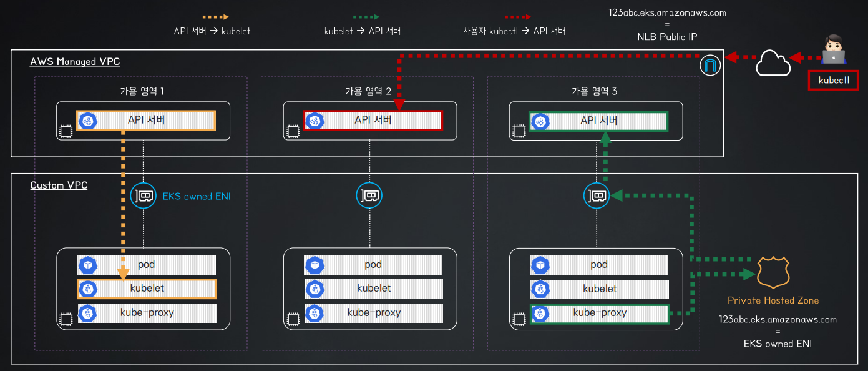
Task: Click Kubernetes icon on API 서버 in 가용 영역 2
Action: tap(314, 120)
